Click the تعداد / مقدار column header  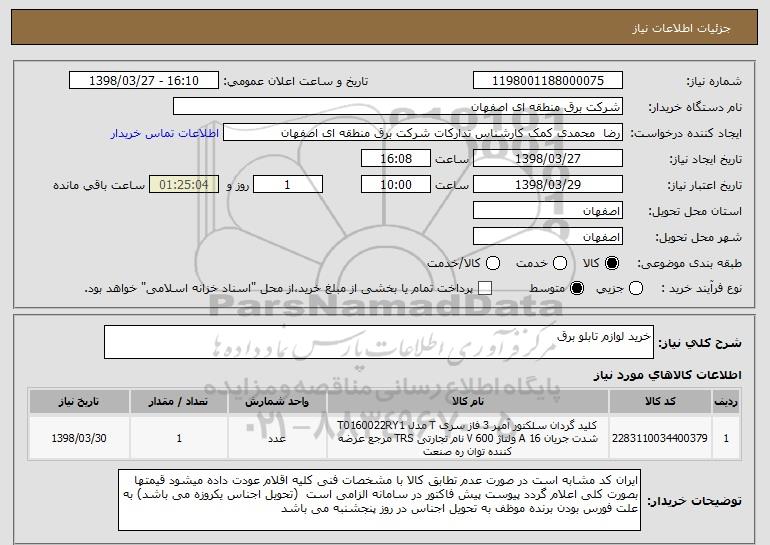[179, 402]
